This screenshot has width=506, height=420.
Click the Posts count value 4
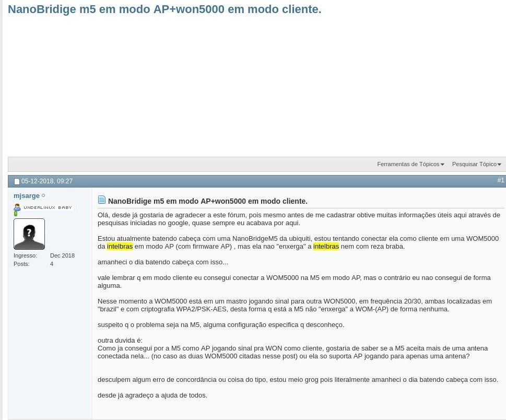coord(52,264)
